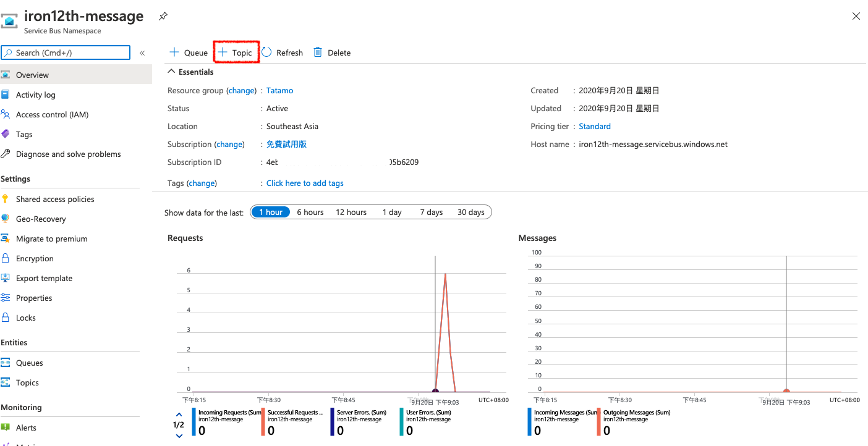Click orange Successful Requests legend swatch

click(x=263, y=422)
